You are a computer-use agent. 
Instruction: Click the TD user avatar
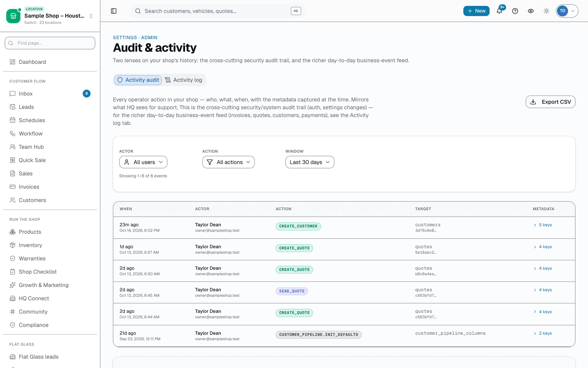[x=563, y=11]
